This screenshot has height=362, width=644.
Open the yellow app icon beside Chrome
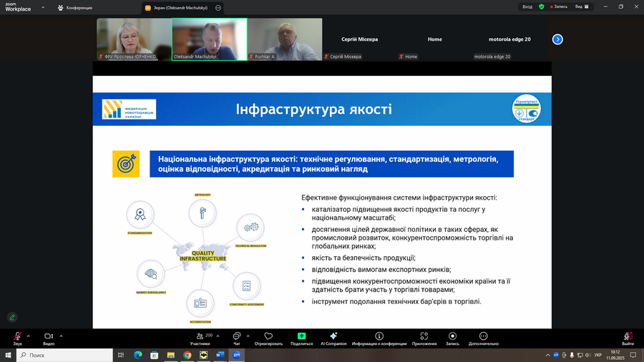coord(204,355)
